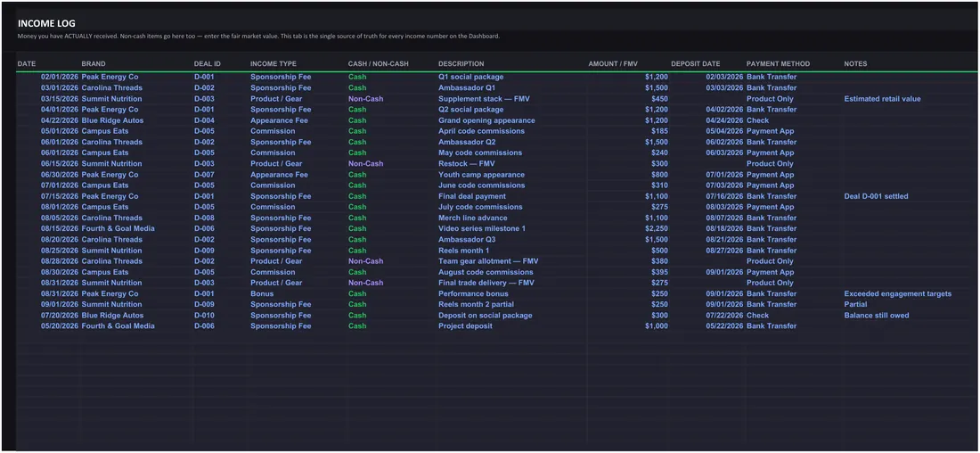Click the 'Project deposit' cell
The width and height of the screenshot is (980, 453).
(465, 326)
